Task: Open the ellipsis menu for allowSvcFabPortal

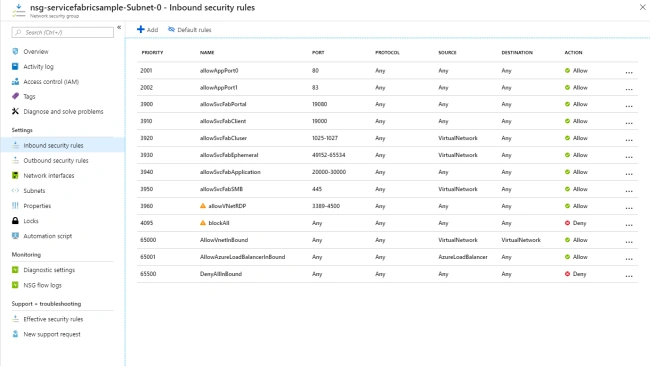Action: [629, 106]
